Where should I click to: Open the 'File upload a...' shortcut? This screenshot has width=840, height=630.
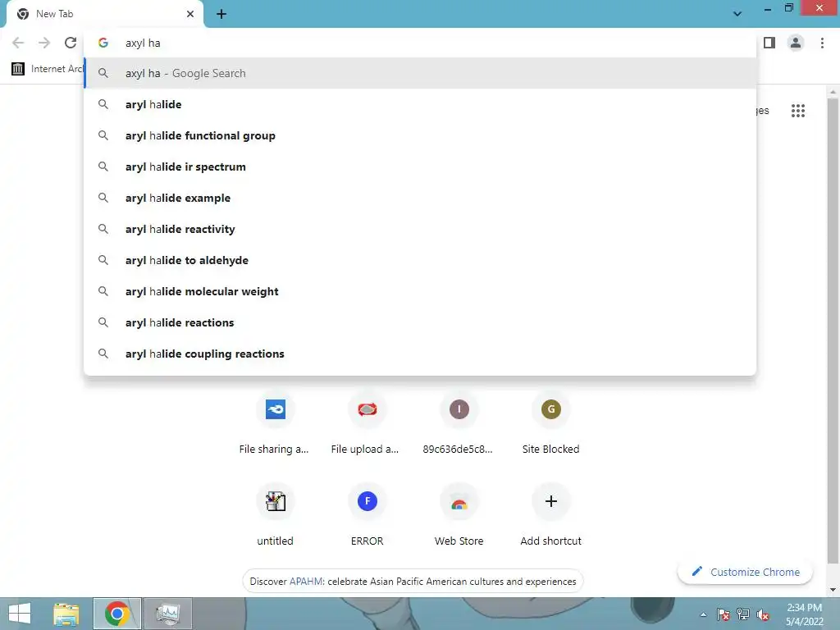click(x=367, y=423)
